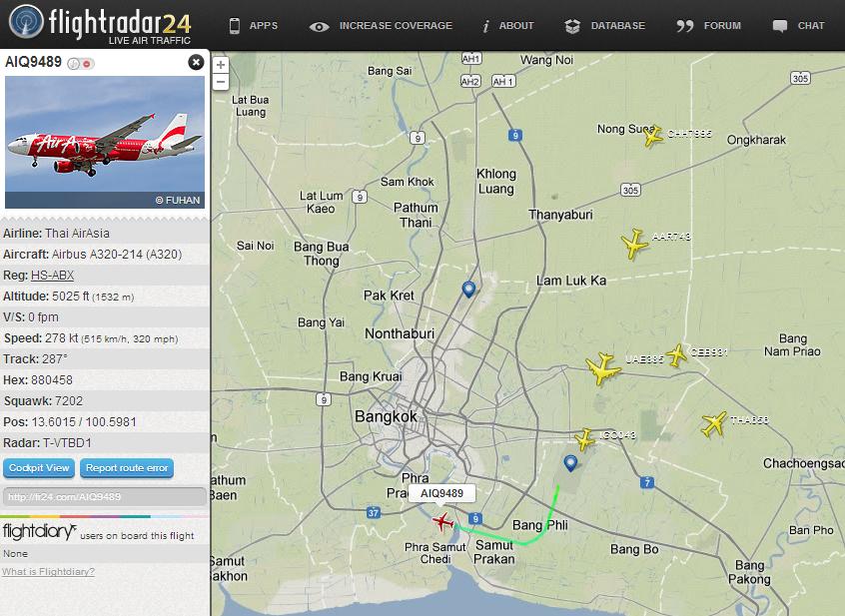Click the flightradar24 radar logo
This screenshot has height=616, width=845.
(26, 22)
